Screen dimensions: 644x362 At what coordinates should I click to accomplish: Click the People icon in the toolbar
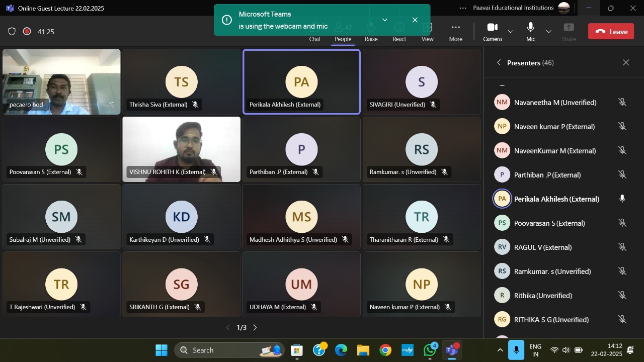(343, 38)
